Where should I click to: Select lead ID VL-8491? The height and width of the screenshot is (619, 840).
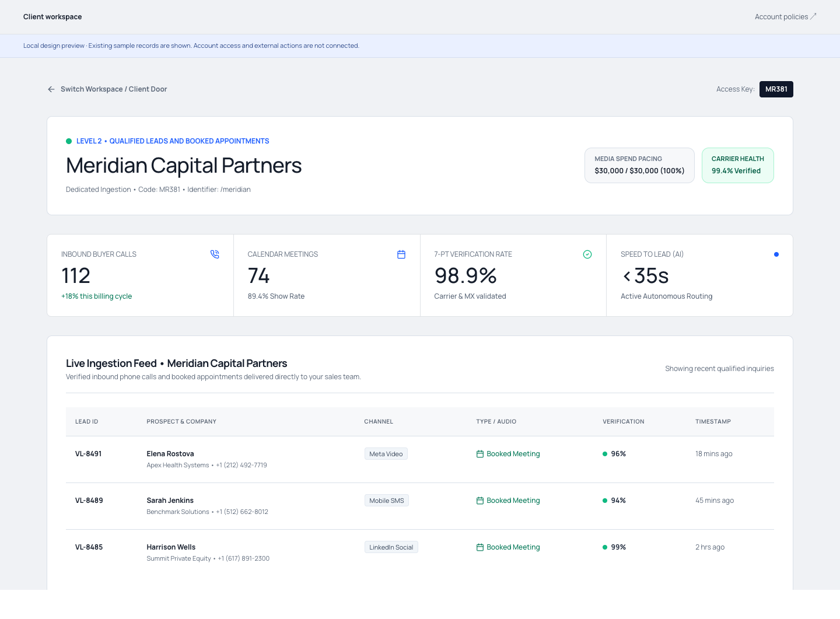(x=89, y=454)
